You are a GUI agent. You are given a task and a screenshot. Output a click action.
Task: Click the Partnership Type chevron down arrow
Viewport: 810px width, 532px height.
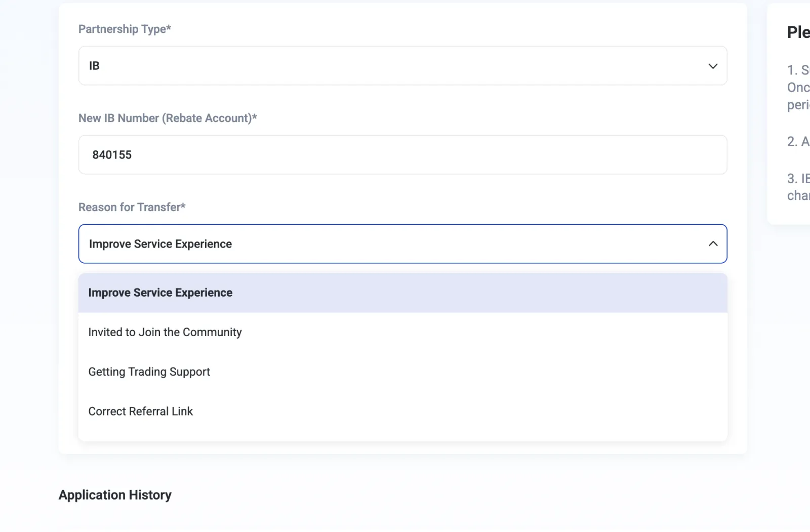tap(713, 66)
